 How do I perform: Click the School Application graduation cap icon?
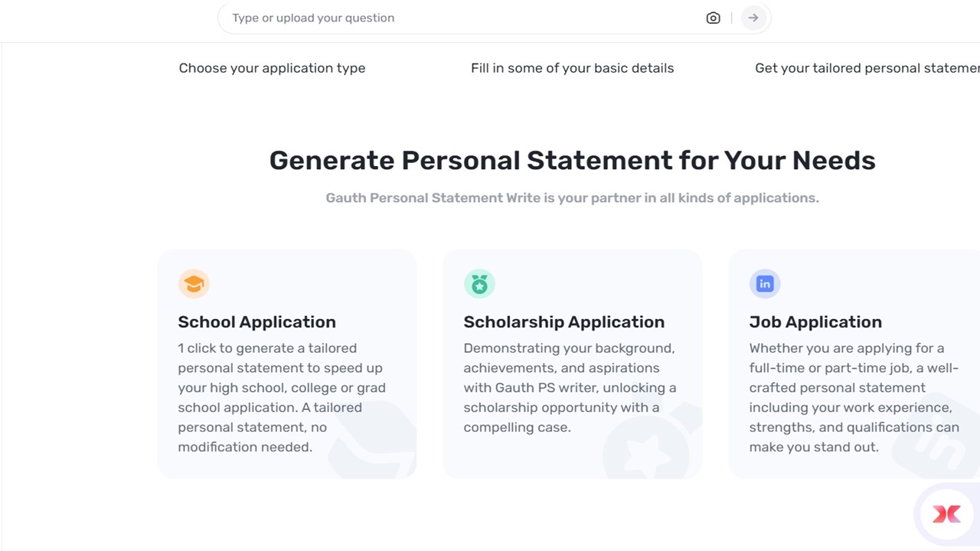click(x=194, y=284)
